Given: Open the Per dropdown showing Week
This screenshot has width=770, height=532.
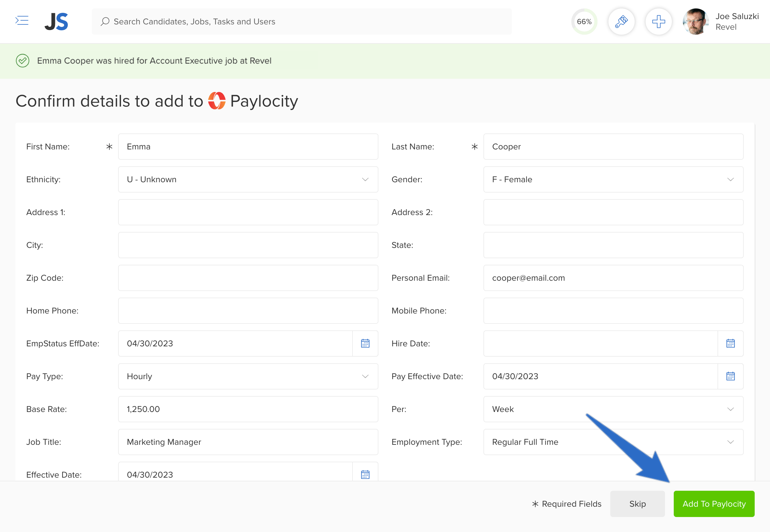Looking at the screenshot, I should [x=613, y=409].
